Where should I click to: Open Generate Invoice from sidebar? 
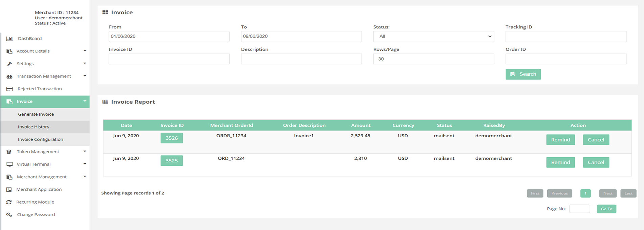(36, 114)
